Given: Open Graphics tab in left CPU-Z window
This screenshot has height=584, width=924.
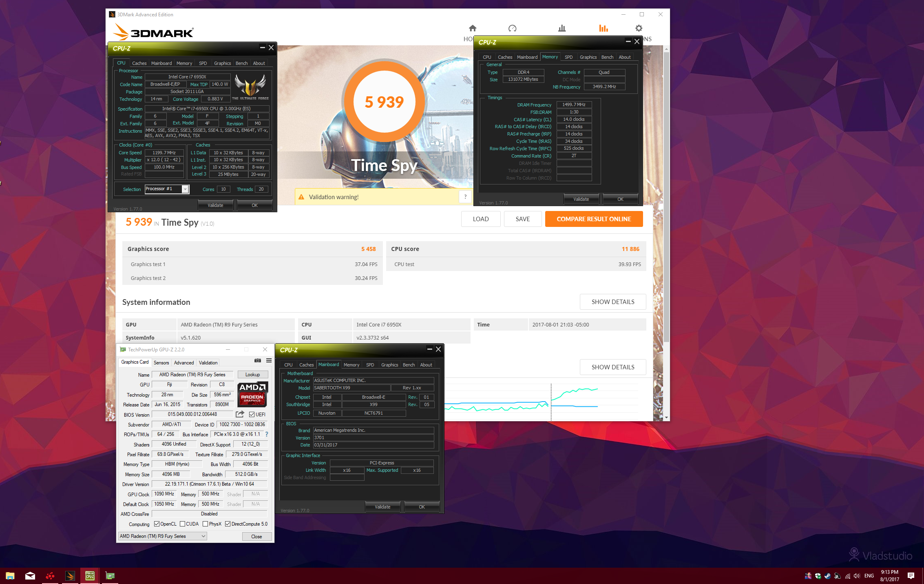Looking at the screenshot, I should click(x=222, y=63).
